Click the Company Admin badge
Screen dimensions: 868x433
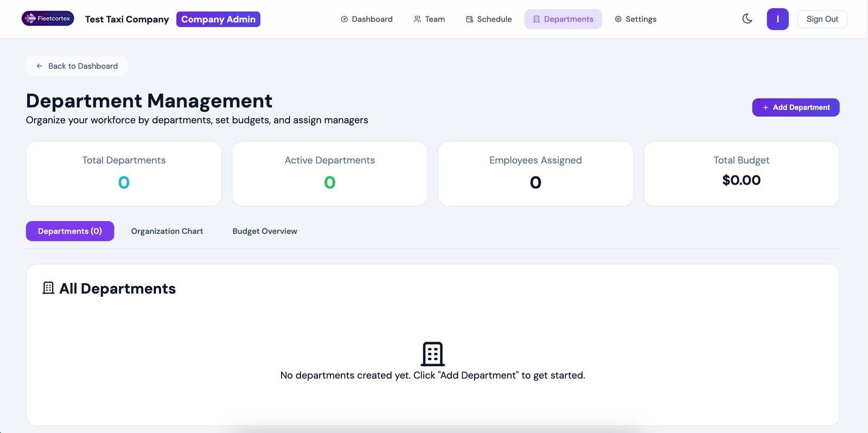[218, 19]
